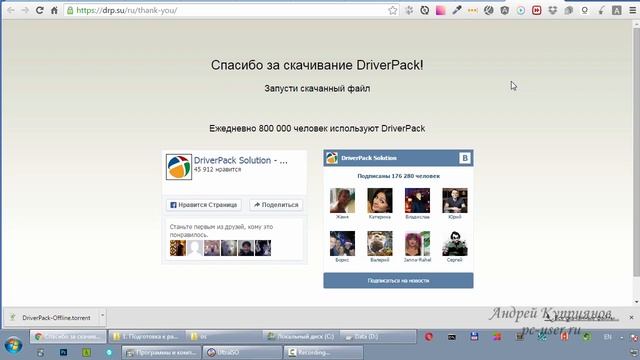This screenshot has height=360, width=640.
Task: Open the eyedropper color picker extension
Action: [x=457, y=11]
